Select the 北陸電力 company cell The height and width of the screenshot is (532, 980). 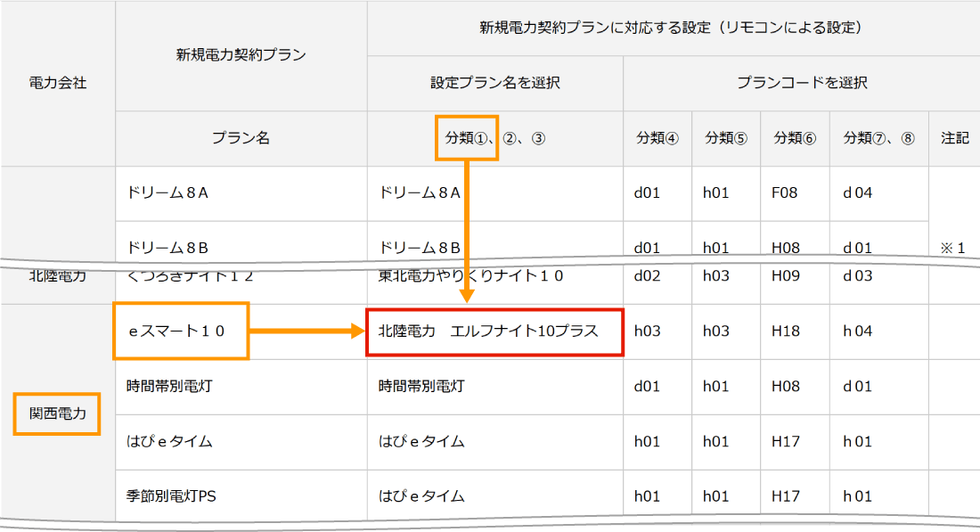point(58,275)
